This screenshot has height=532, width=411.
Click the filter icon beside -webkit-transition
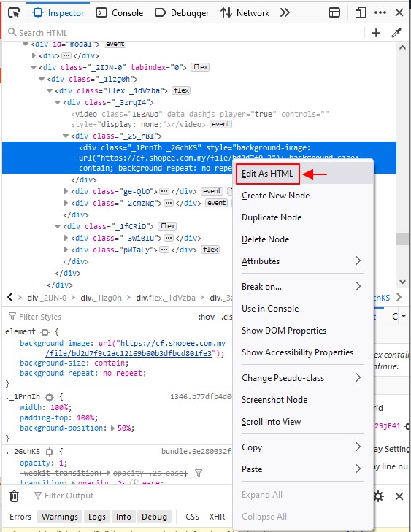(199, 473)
